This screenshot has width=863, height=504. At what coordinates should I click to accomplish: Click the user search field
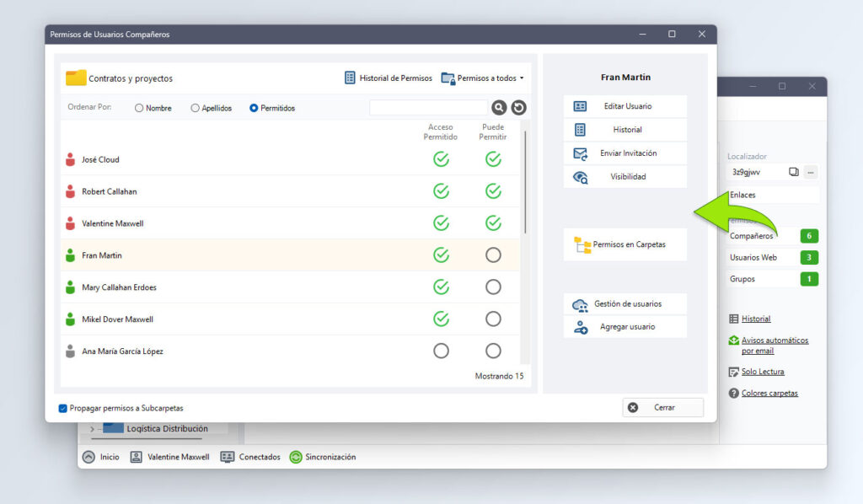pyautogui.click(x=428, y=107)
